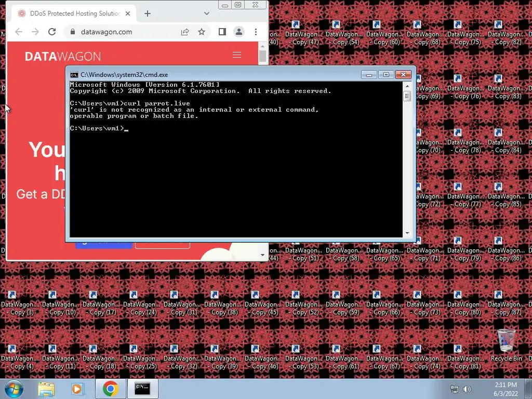
Task: Select DataWagon Copy (47) shortcut
Action: pyautogui.click(x=304, y=33)
